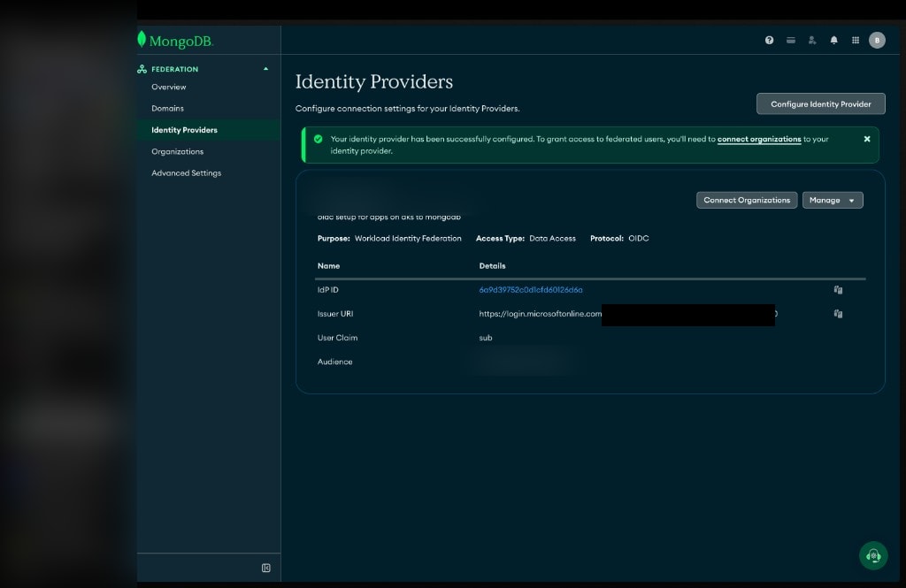Click the OIDC protocol value

(639, 238)
